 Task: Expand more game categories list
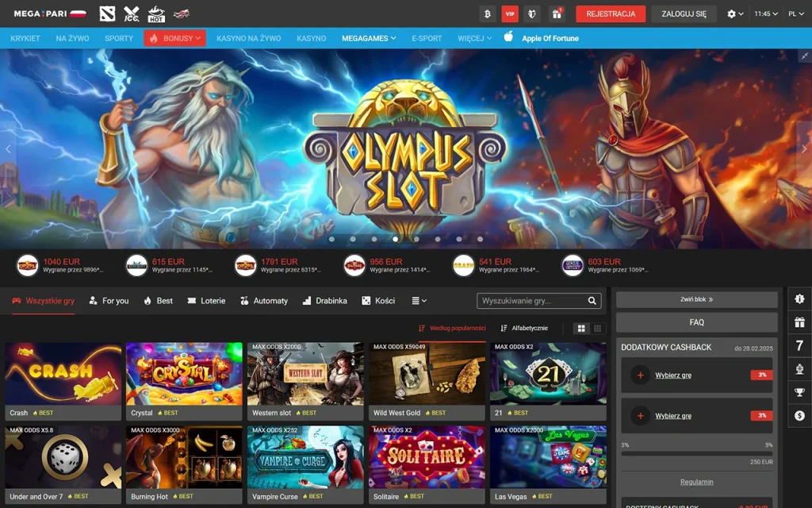(419, 301)
